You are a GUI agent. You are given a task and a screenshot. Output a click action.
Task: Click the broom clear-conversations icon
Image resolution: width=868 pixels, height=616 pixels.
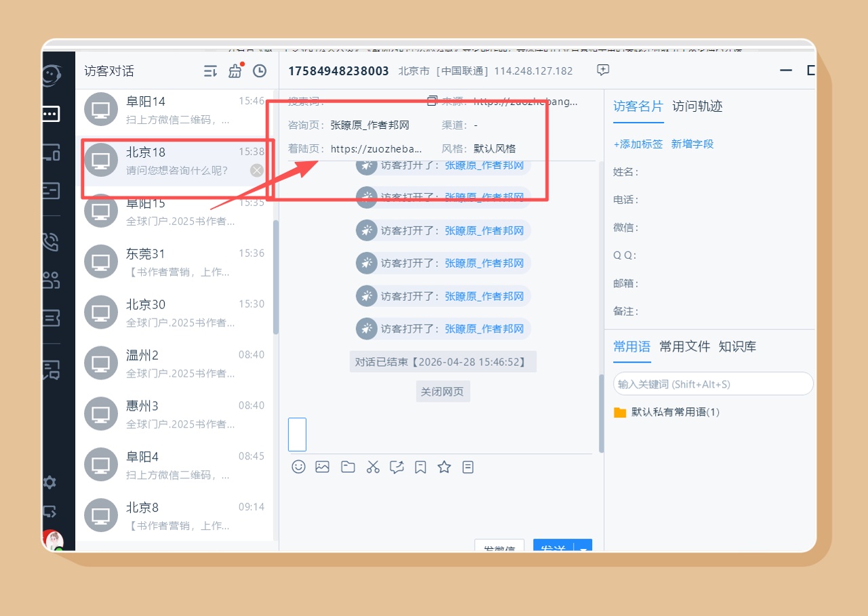point(235,71)
